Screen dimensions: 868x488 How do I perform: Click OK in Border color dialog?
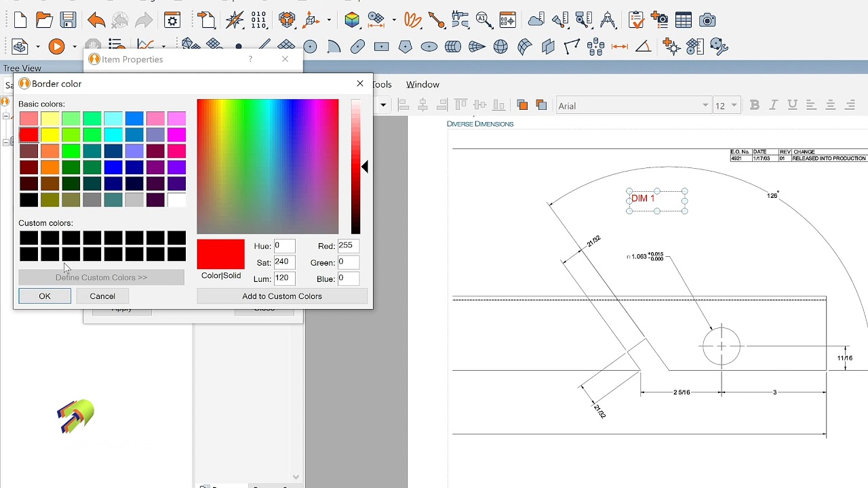(x=45, y=296)
